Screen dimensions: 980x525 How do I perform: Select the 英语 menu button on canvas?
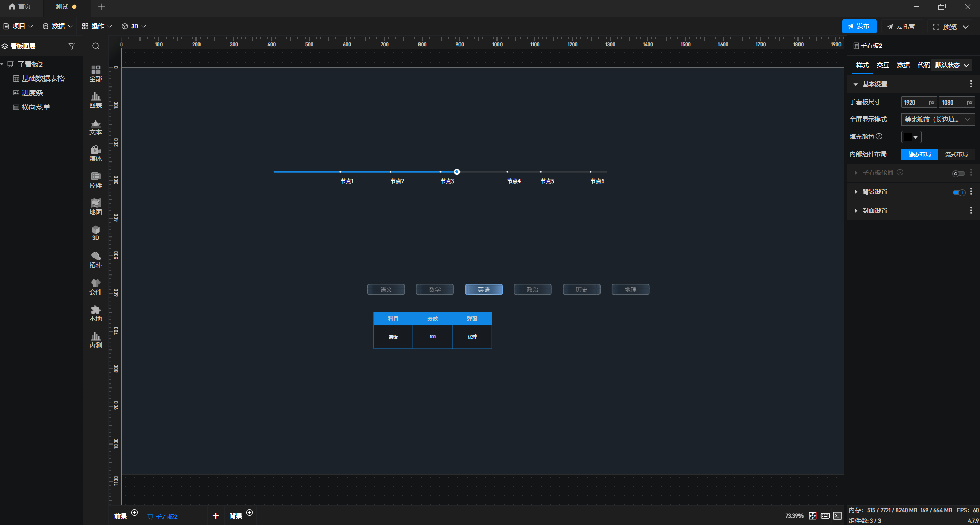pos(484,289)
